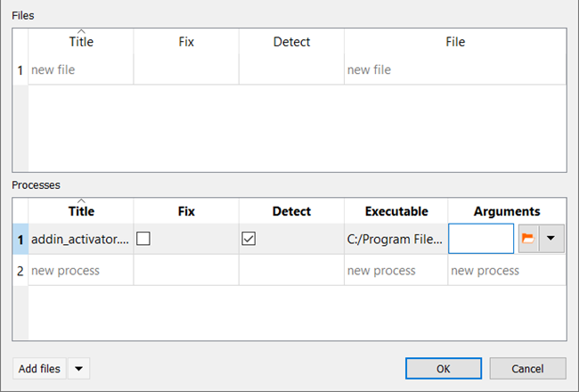The image size is (579, 392).
Task: Click the Arguments column header
Action: point(506,211)
